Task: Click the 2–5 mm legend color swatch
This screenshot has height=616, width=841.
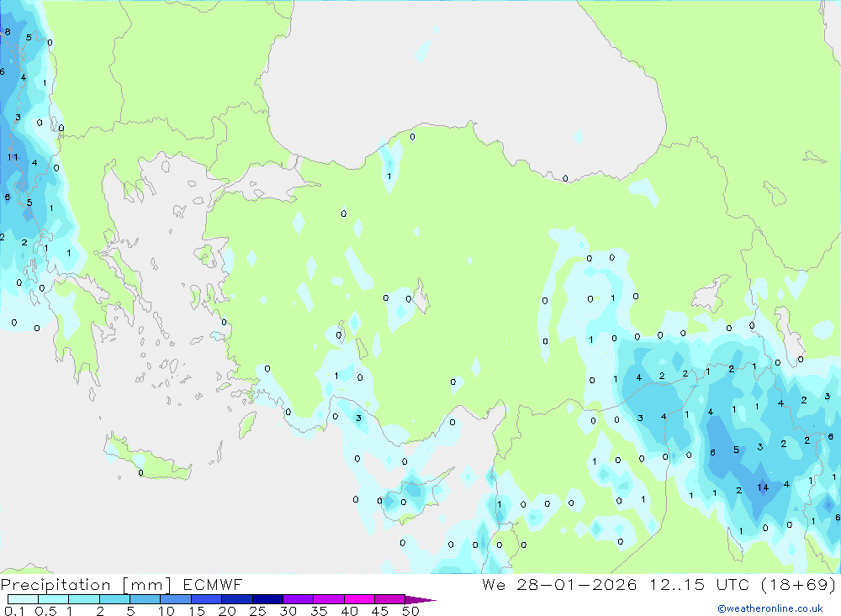Action: 114,599
